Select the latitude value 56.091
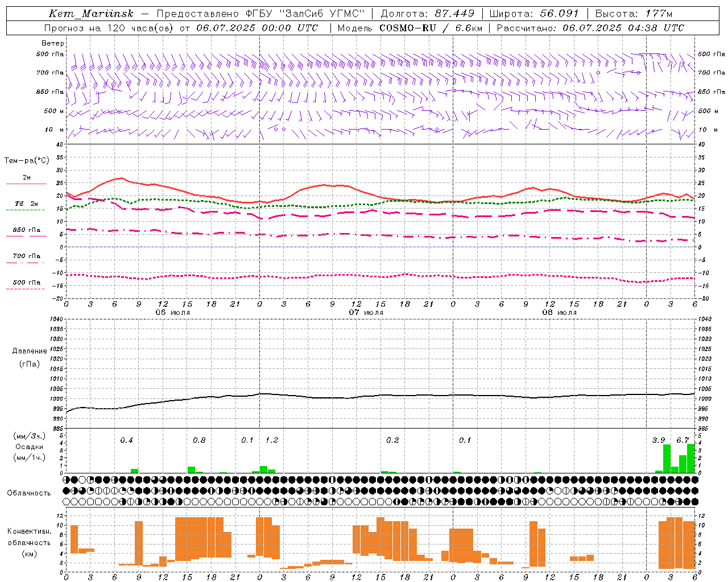This screenshot has width=728, height=582. 559,14
